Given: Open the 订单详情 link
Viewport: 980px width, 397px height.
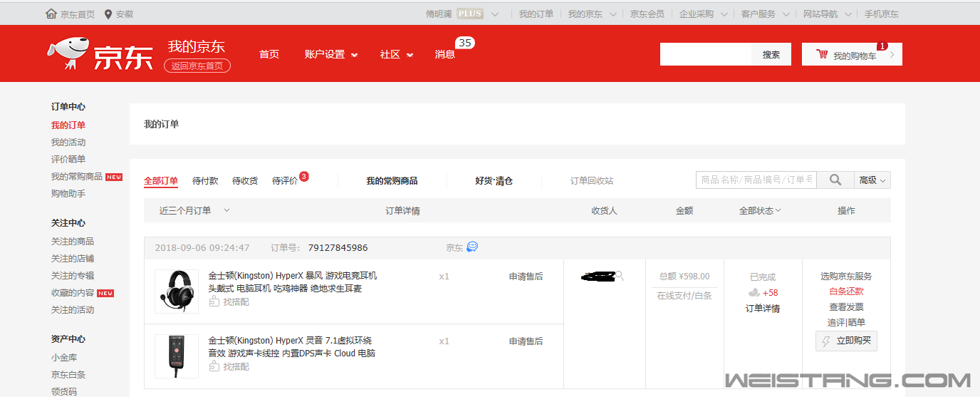Looking at the screenshot, I should [763, 309].
